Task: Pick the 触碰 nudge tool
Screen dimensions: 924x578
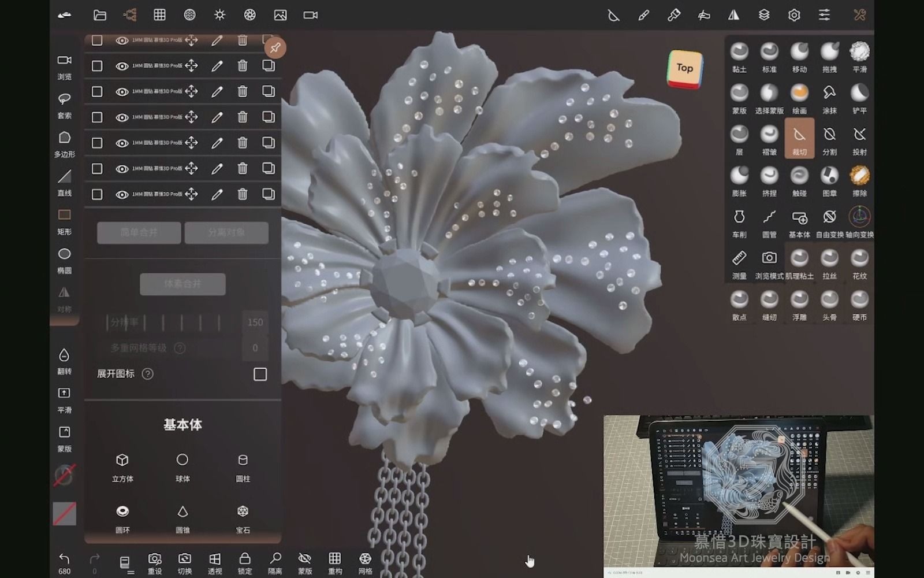Action: click(799, 181)
